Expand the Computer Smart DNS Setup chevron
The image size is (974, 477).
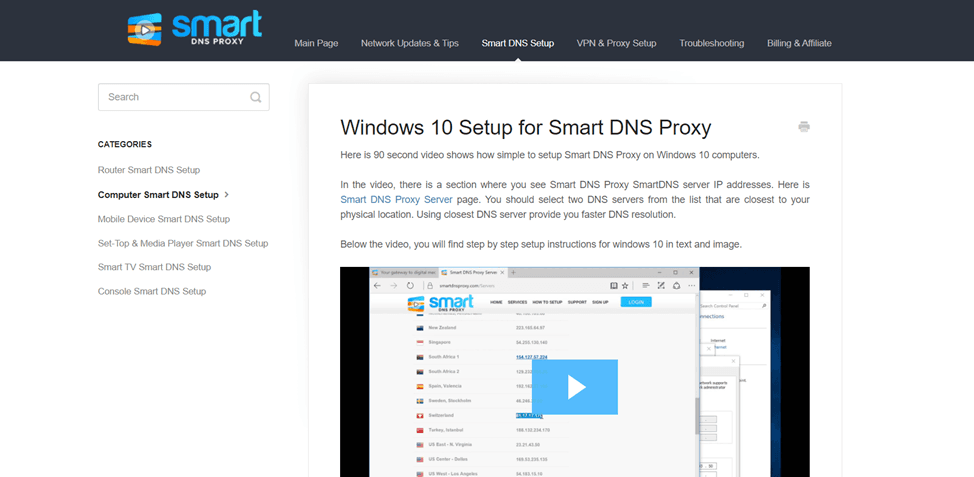tap(227, 194)
